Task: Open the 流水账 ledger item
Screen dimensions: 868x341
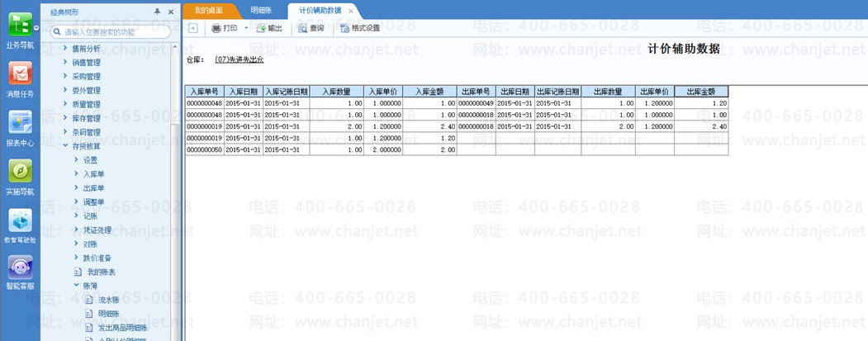Action: (108, 300)
